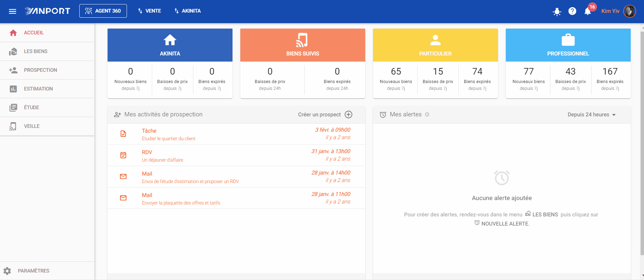Open the Depuis 24 heures dropdown

(x=592, y=115)
